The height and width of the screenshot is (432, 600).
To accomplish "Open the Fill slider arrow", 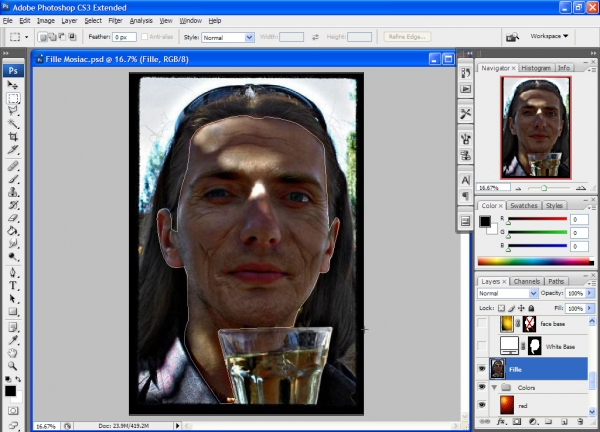I will click(x=590, y=308).
